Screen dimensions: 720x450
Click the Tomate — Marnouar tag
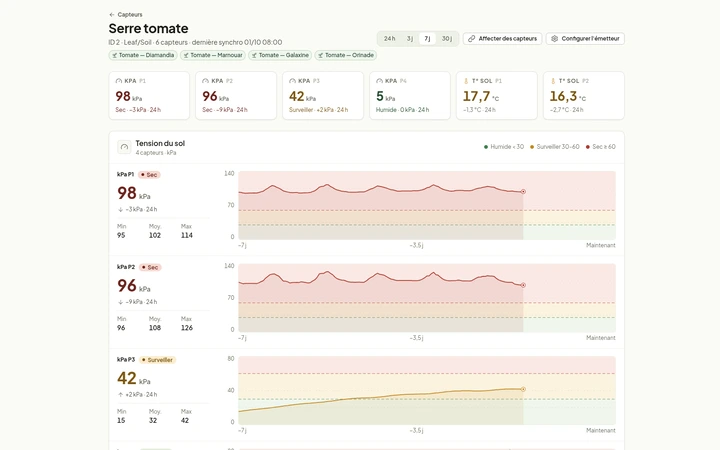(x=213, y=55)
